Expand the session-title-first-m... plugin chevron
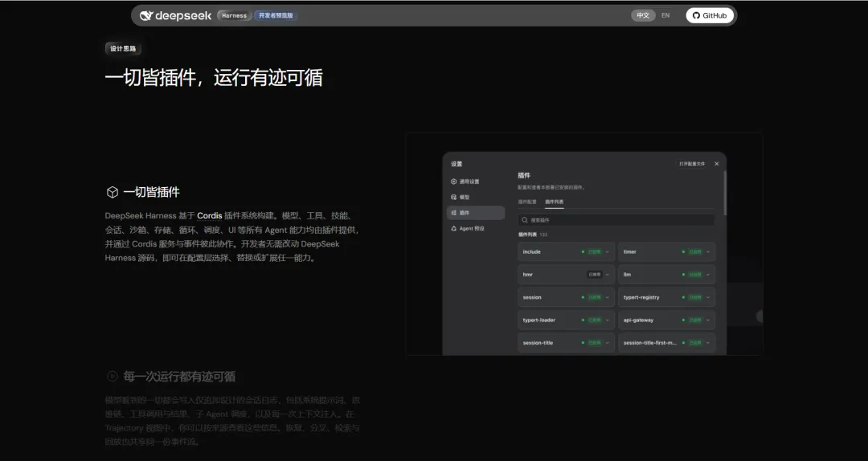 [x=708, y=343]
